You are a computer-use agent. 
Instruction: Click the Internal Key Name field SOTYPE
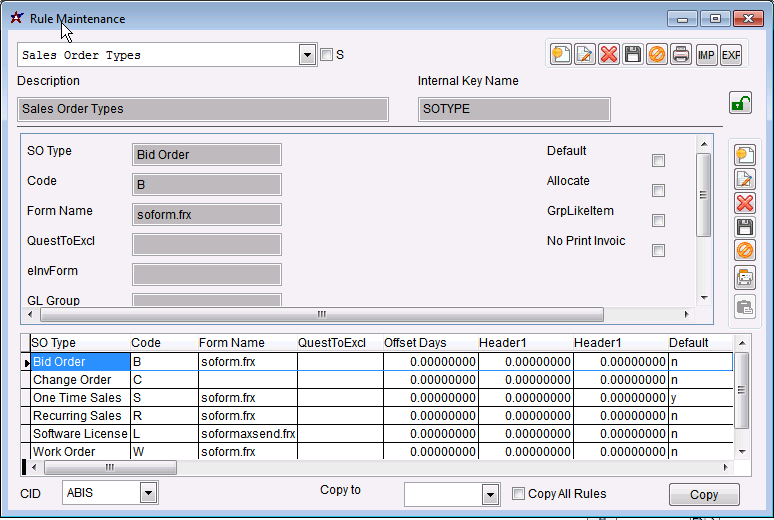click(x=514, y=109)
